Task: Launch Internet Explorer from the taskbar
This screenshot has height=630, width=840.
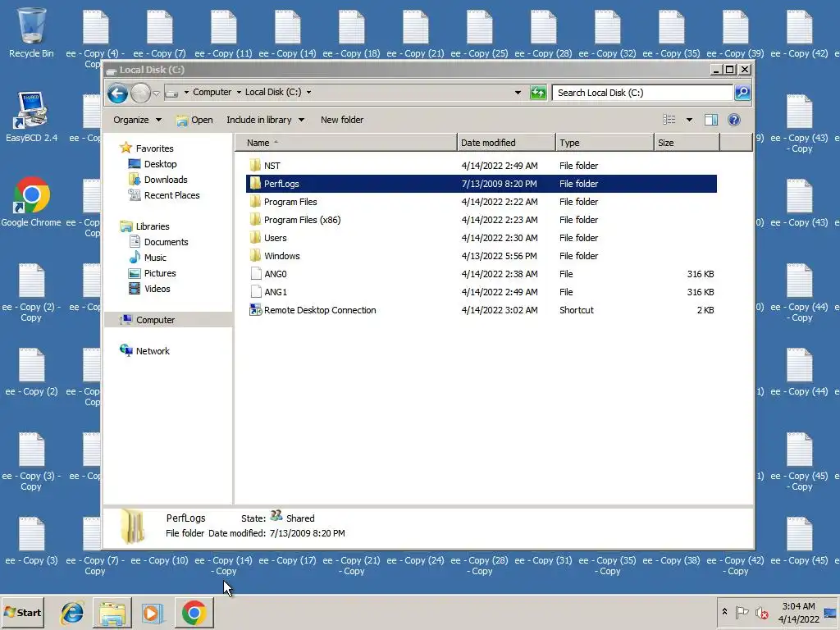Action: tap(72, 613)
